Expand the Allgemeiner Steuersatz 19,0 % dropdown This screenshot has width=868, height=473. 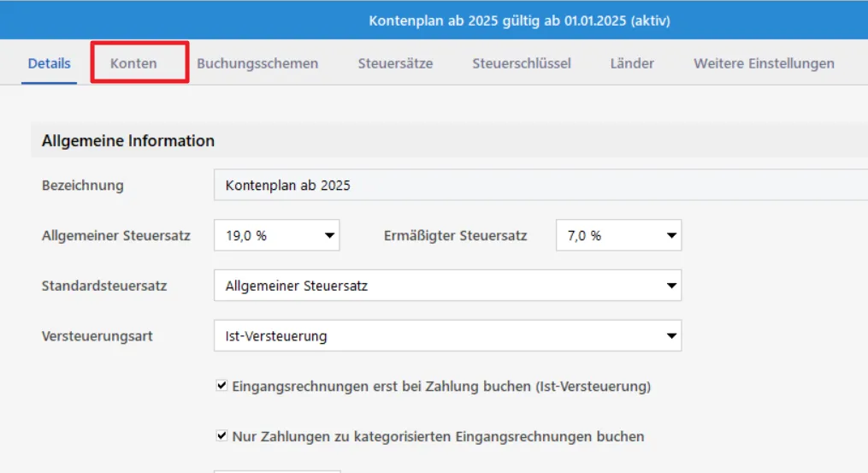click(276, 235)
